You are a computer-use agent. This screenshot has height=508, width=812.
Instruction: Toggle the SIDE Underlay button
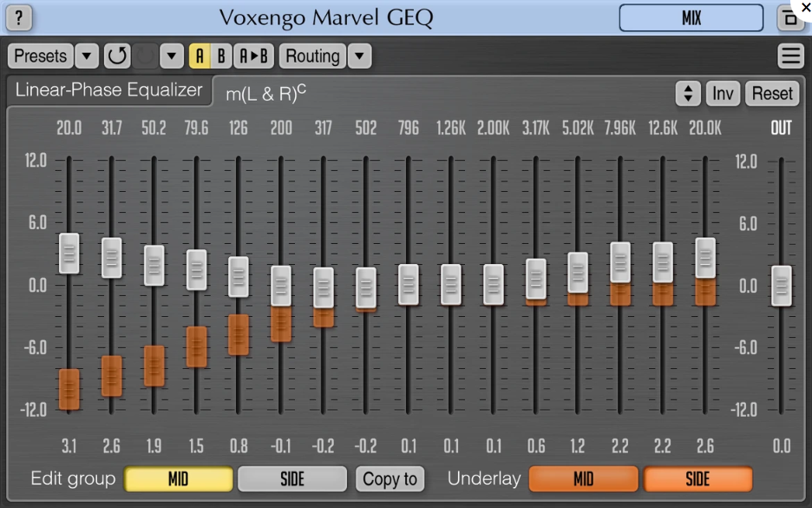698,479
